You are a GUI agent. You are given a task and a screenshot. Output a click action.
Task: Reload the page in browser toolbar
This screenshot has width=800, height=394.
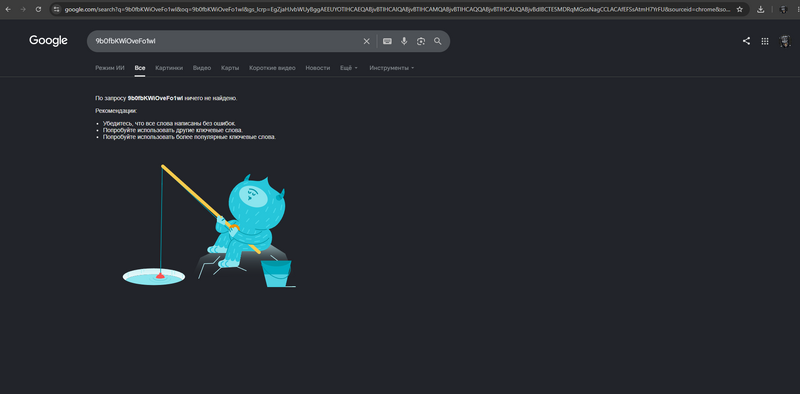[x=38, y=9]
